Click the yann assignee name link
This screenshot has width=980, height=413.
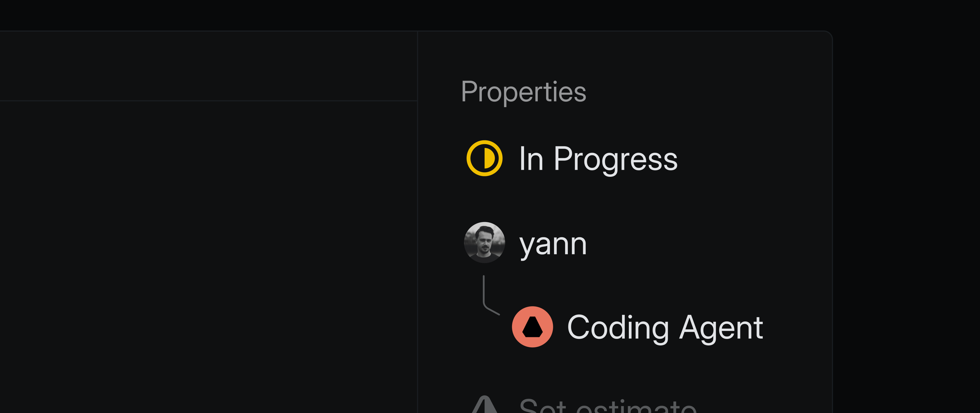point(552,244)
